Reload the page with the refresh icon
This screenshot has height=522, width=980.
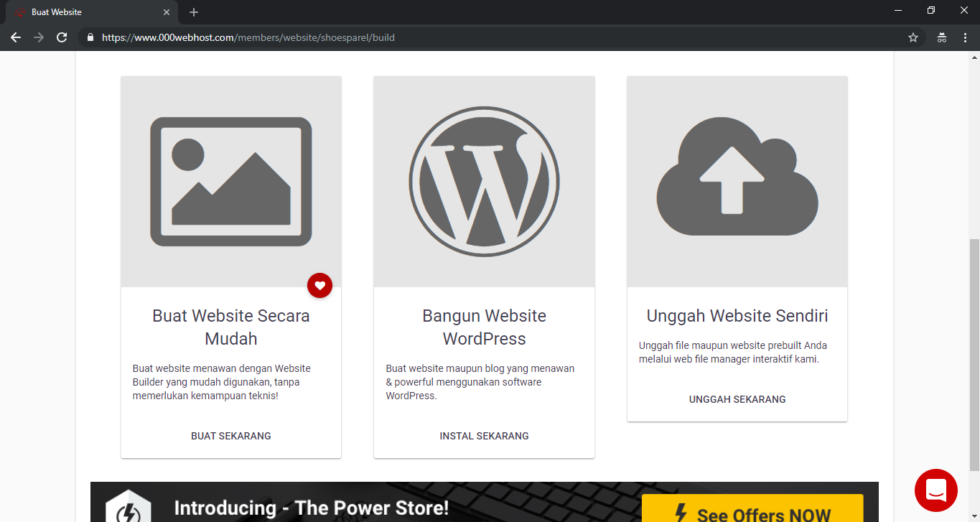[62, 37]
